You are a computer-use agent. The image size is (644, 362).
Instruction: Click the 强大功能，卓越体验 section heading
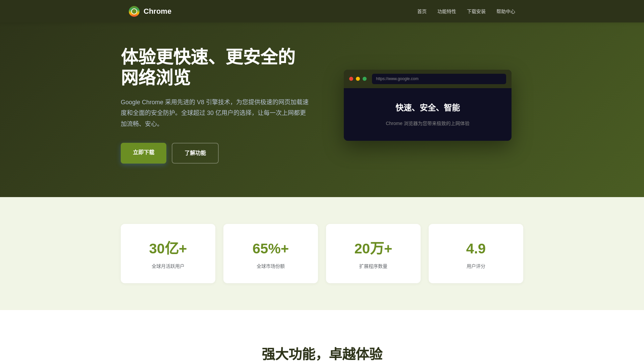point(322,354)
